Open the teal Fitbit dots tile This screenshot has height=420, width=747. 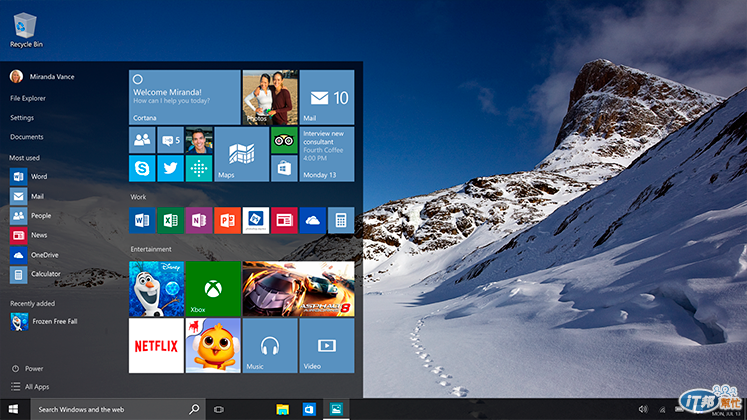coord(199,168)
